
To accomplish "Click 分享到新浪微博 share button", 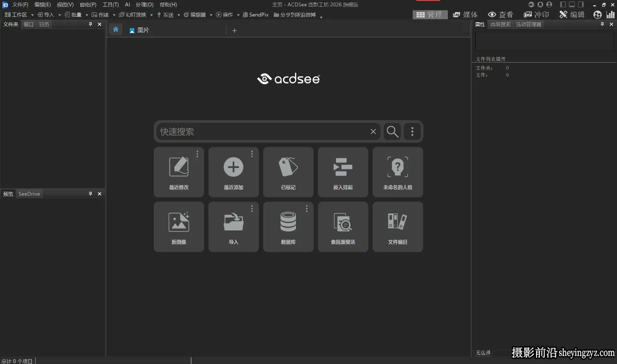I will (x=295, y=15).
